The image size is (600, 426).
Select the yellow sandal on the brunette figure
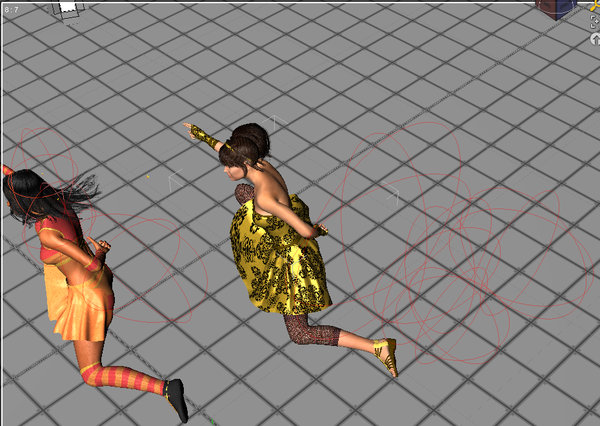[387, 357]
